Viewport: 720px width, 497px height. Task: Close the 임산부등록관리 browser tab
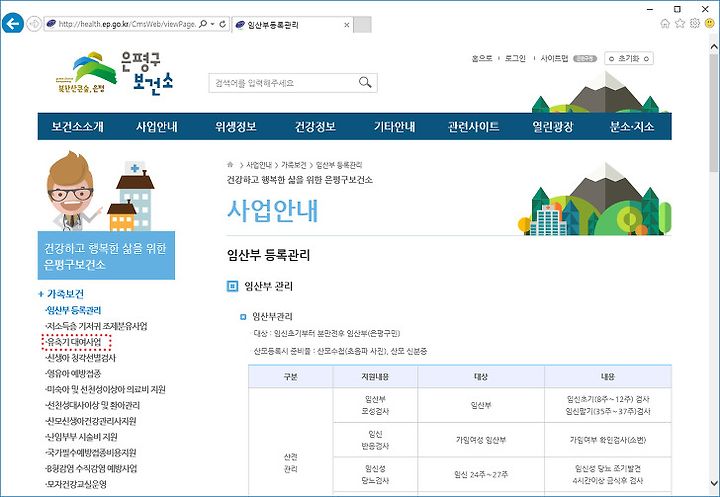coord(347,25)
